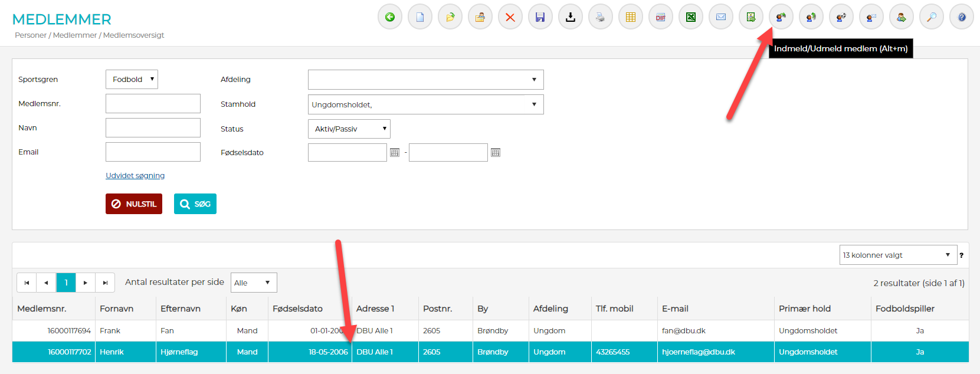
Task: Expand the Stamhold dropdown
Action: (425, 105)
